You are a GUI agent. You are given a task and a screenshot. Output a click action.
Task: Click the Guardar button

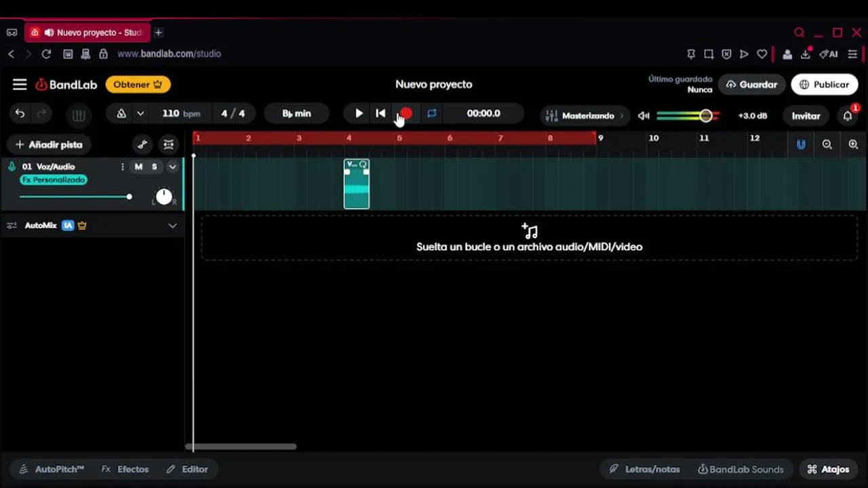coord(751,85)
